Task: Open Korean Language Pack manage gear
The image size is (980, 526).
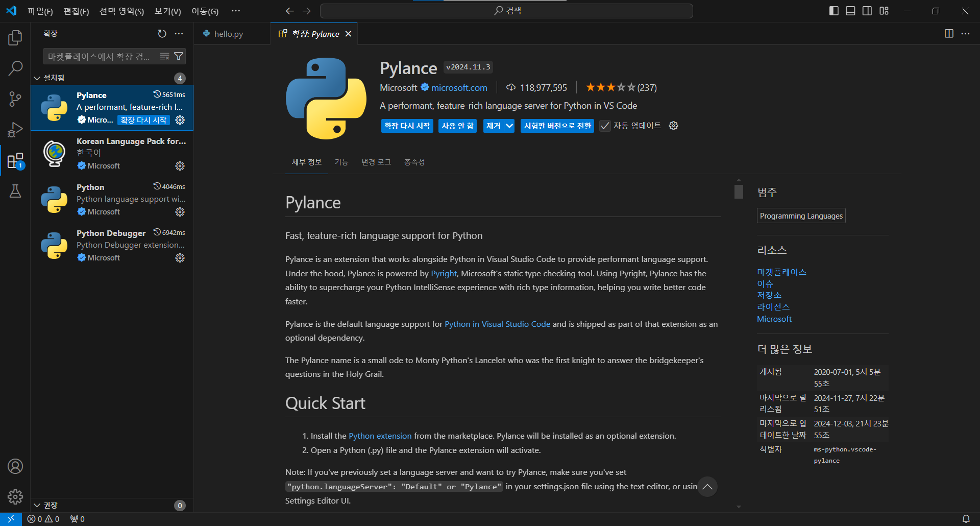Action: [180, 166]
